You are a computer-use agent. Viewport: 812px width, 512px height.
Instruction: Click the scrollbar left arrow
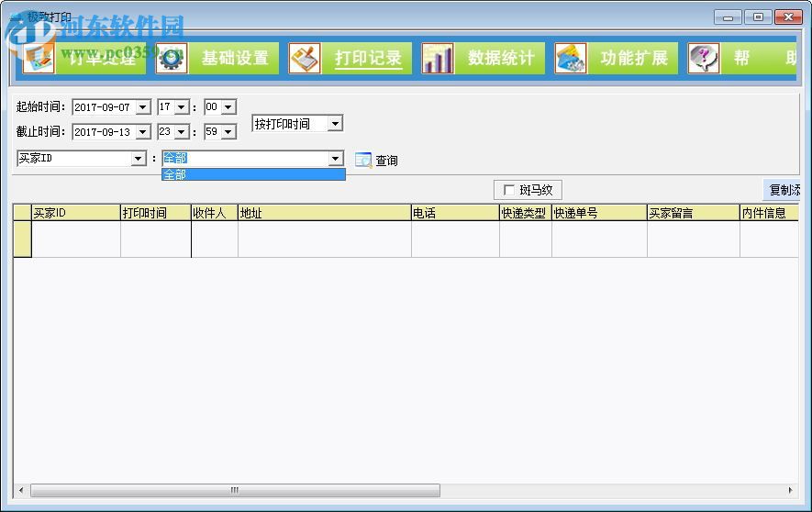(21, 490)
